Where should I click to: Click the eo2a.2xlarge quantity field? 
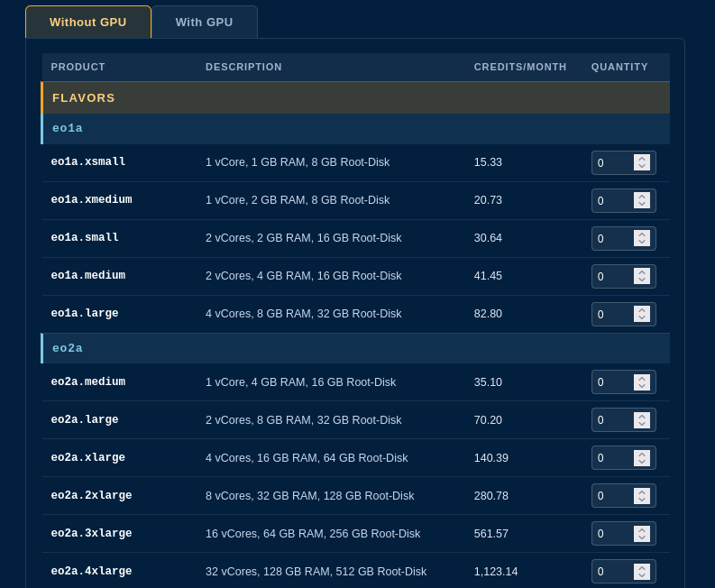(x=623, y=495)
